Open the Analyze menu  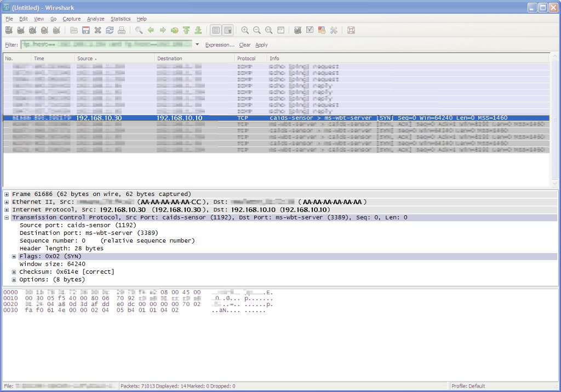point(95,19)
